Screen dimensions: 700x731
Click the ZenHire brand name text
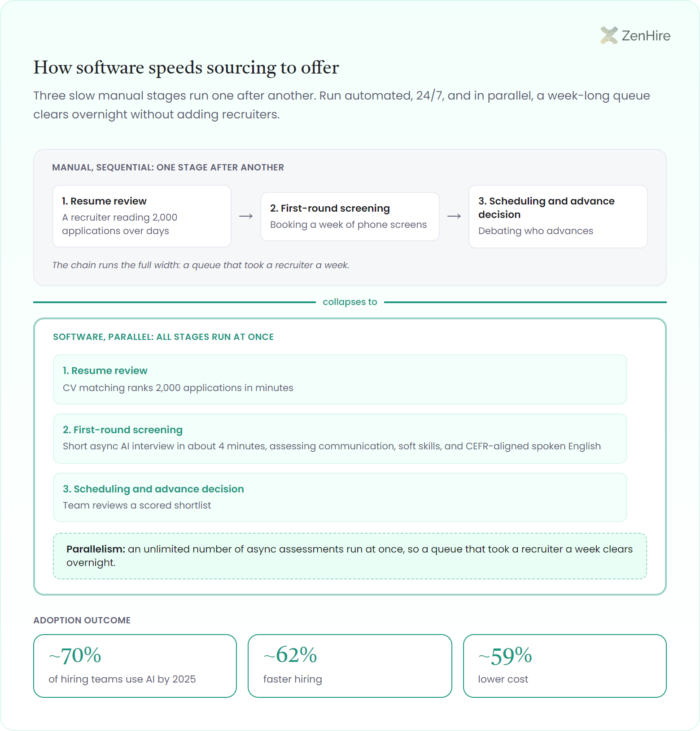pos(646,36)
